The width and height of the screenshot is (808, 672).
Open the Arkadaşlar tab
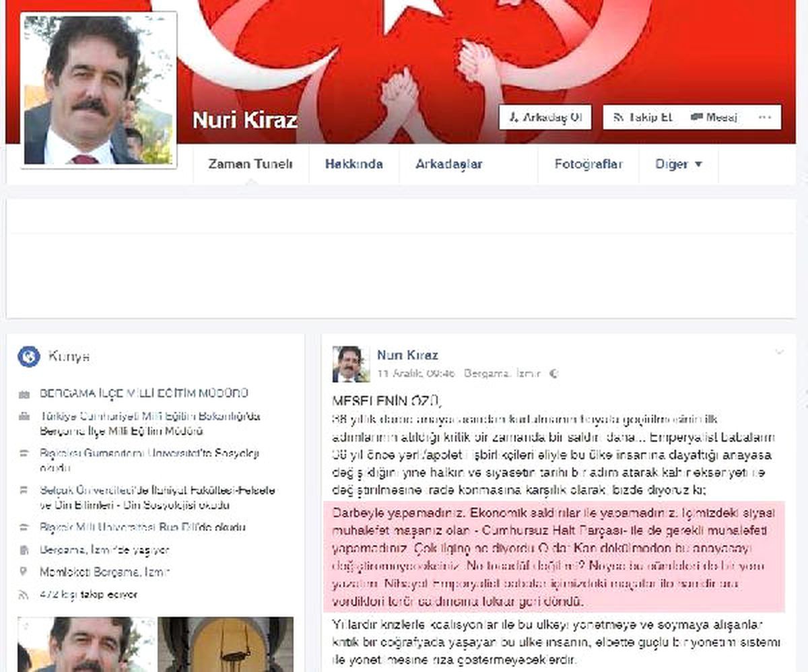click(x=448, y=164)
